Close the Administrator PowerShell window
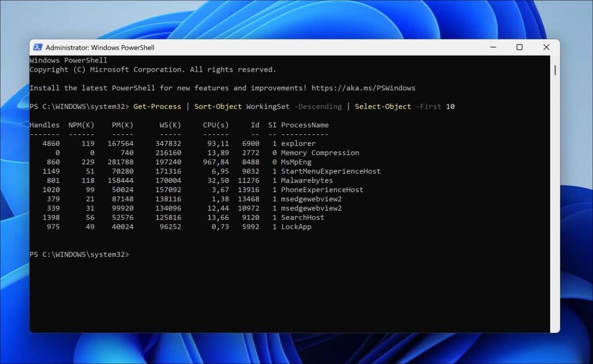593x364 pixels. (x=546, y=47)
